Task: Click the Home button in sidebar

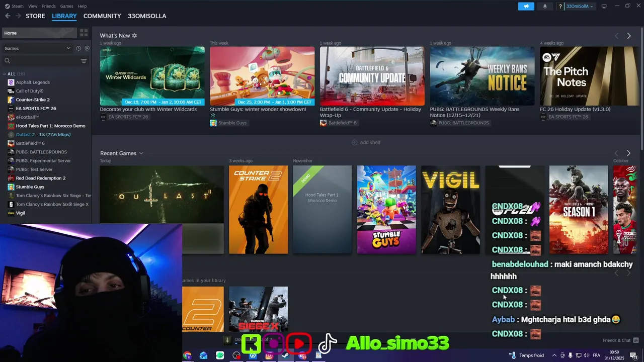Action: pos(39,33)
